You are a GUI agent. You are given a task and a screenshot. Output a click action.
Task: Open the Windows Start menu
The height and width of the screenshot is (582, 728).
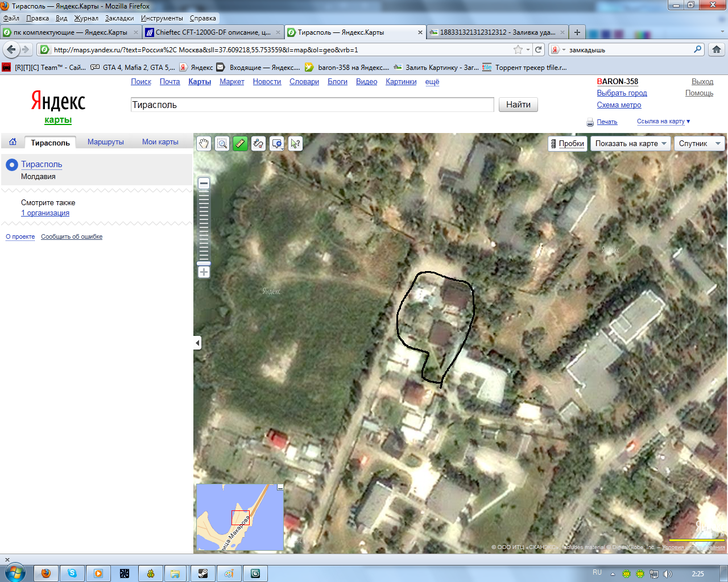click(x=15, y=573)
